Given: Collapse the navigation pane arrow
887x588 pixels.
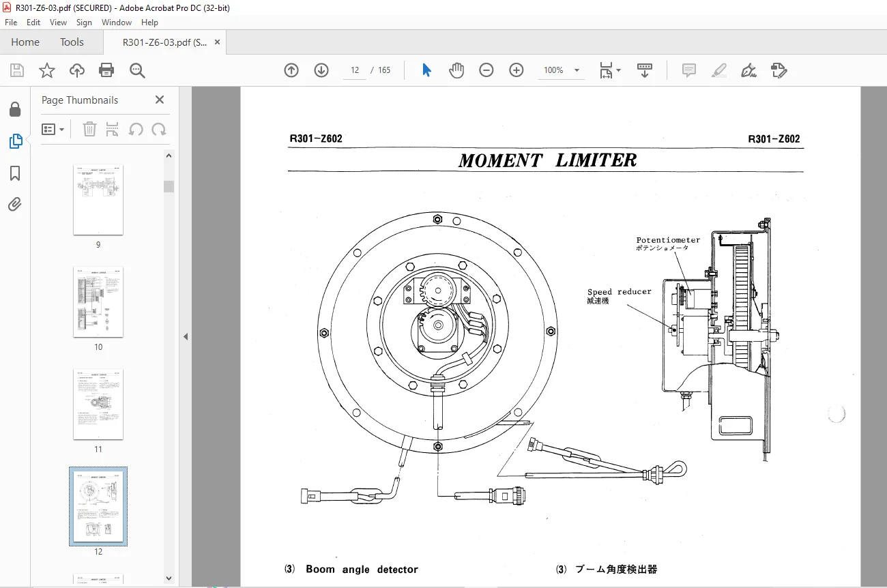Looking at the screenshot, I should click(185, 336).
